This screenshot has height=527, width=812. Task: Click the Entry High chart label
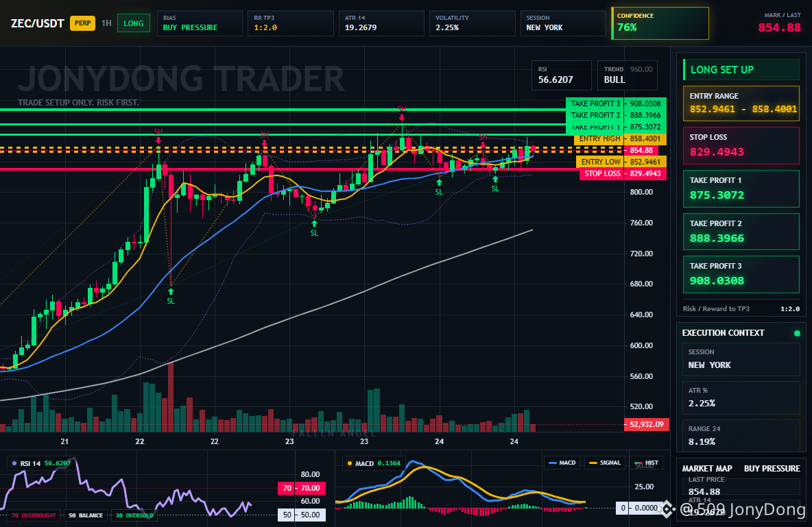point(599,138)
